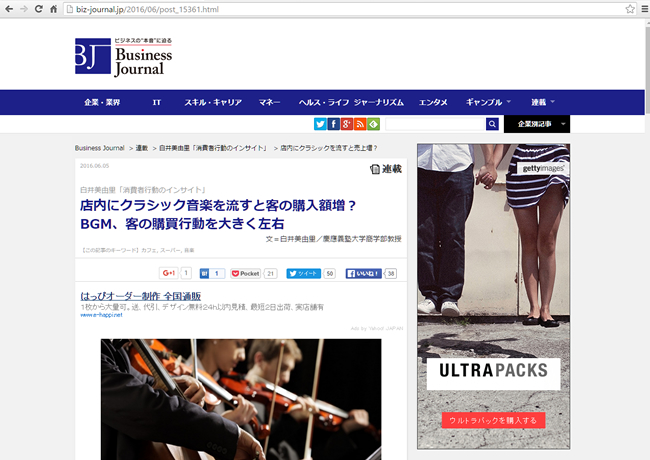
Task: Open the 企業別記事 dropdown
Action: (x=536, y=124)
